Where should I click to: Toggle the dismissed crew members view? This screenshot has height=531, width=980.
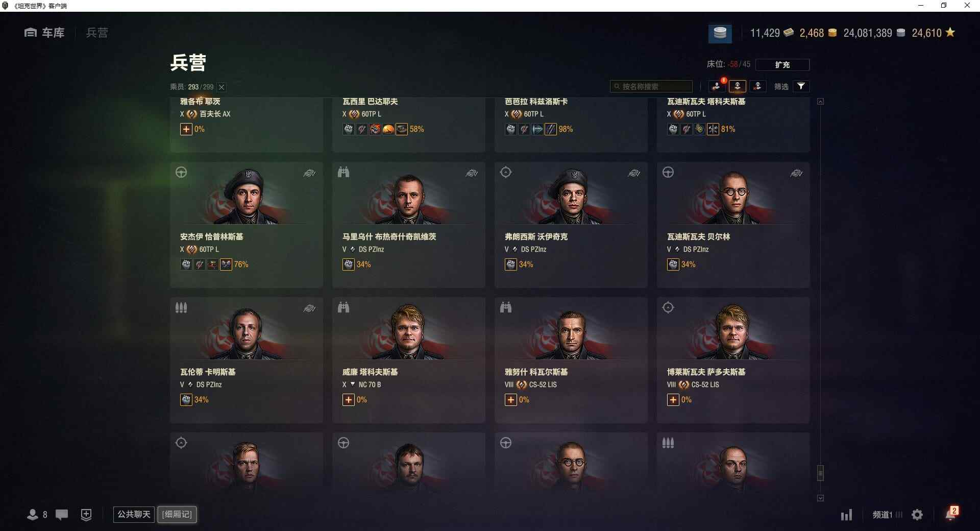tap(757, 86)
